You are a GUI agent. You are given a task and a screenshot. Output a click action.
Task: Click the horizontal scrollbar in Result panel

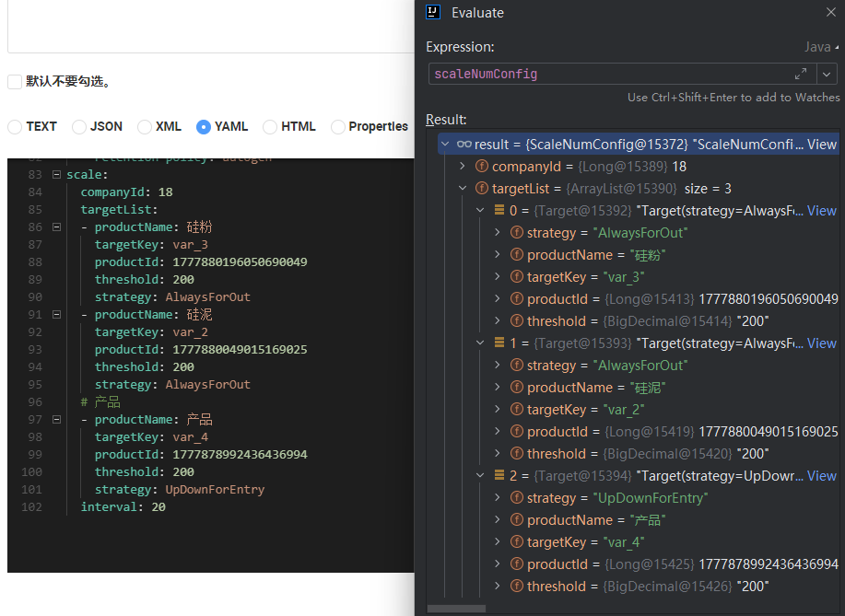pyautogui.click(x=456, y=609)
